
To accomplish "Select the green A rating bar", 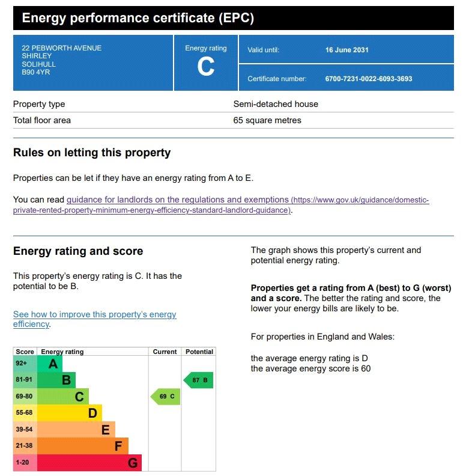I will click(x=50, y=364).
